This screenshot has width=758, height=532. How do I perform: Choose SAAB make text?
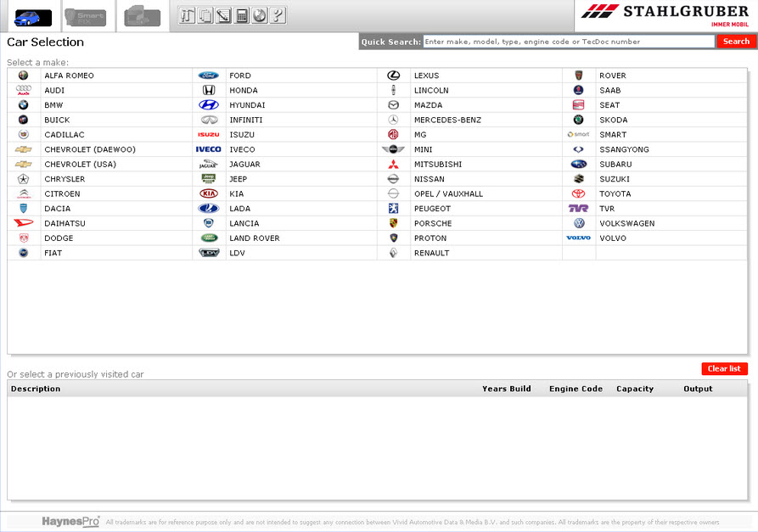tap(610, 90)
